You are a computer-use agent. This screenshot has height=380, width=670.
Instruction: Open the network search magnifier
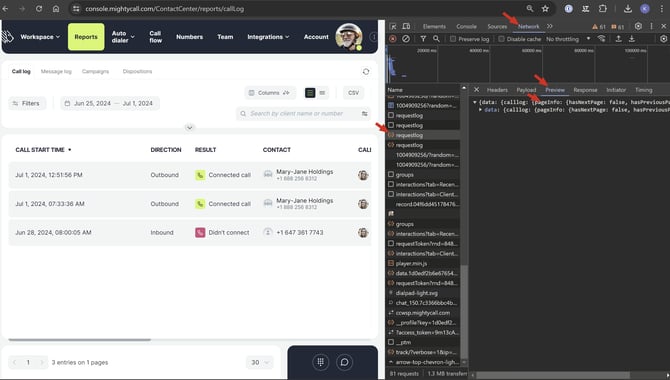[x=436, y=39]
